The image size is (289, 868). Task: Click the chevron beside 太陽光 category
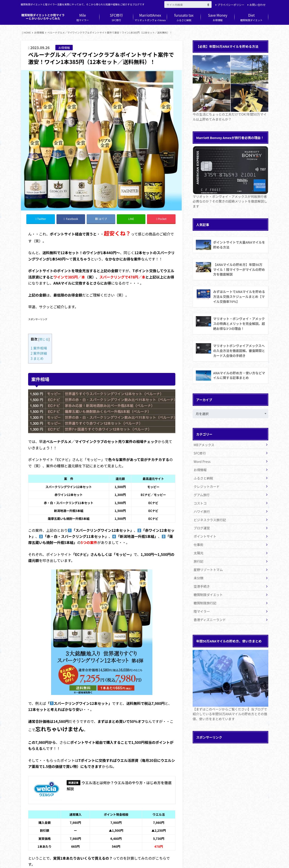click(266, 553)
